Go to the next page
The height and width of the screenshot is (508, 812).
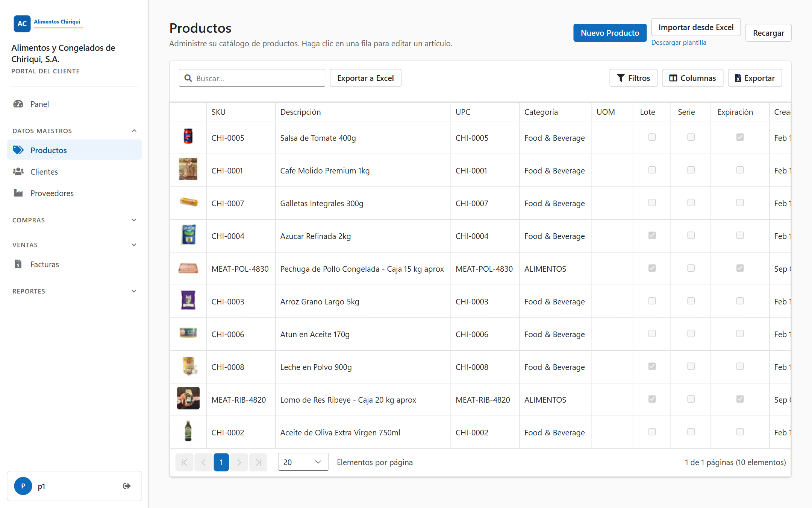pyautogui.click(x=239, y=462)
